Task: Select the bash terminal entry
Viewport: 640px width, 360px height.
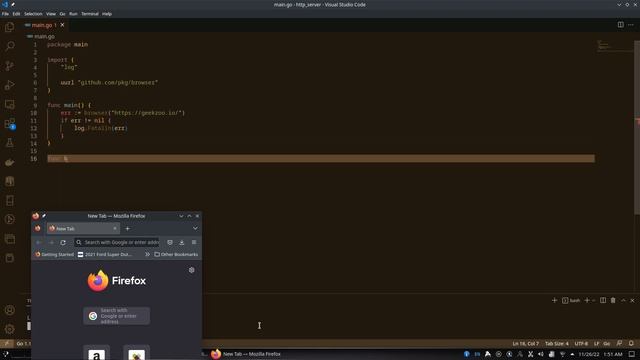Action: click(571, 300)
